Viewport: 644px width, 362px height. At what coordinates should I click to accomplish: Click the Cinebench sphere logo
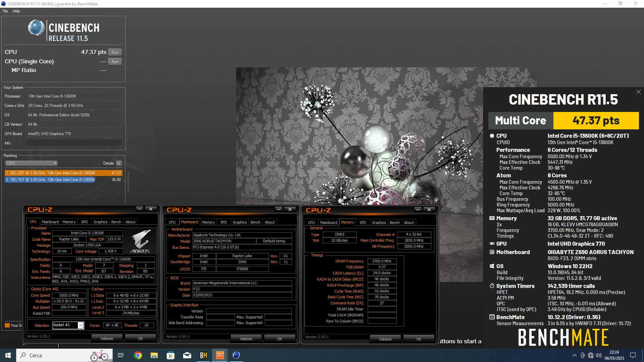point(36,28)
